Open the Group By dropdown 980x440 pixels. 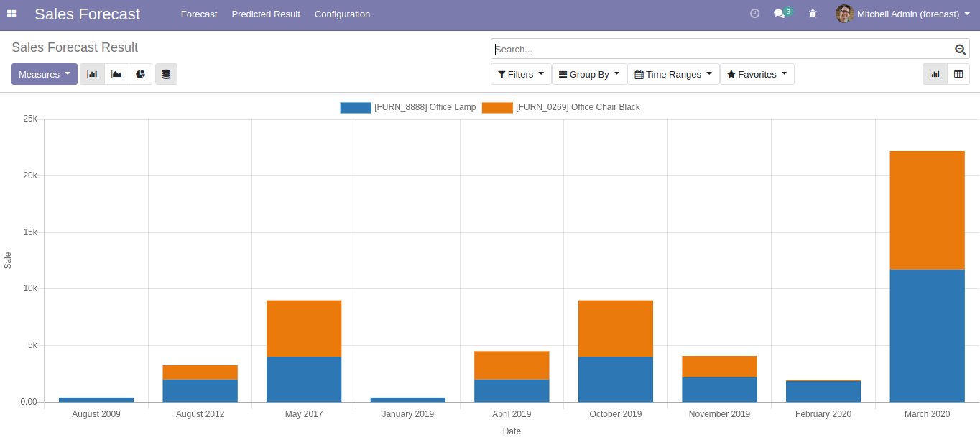tap(589, 74)
